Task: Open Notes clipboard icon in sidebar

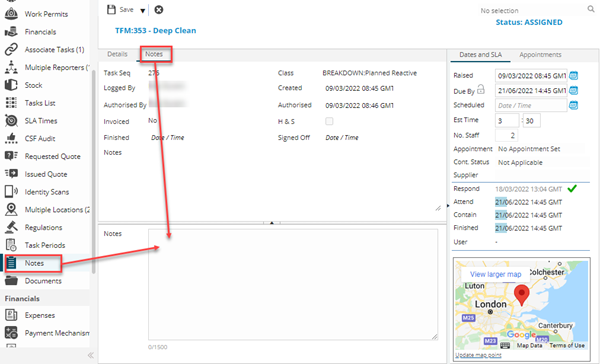Action: pyautogui.click(x=11, y=263)
